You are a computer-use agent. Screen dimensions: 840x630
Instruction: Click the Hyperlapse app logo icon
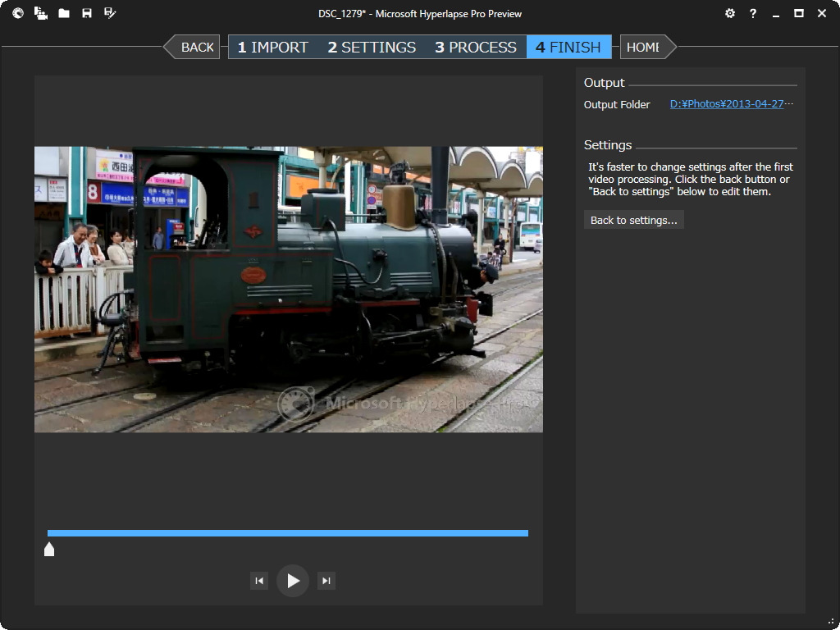click(x=17, y=13)
